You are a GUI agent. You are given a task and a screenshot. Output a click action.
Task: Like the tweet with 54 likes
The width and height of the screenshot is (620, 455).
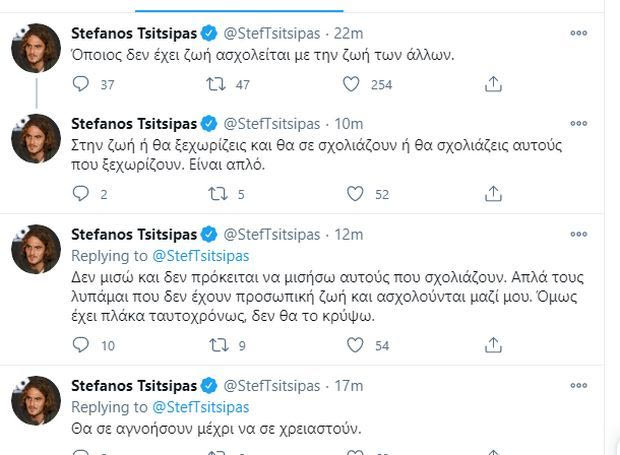click(x=352, y=345)
